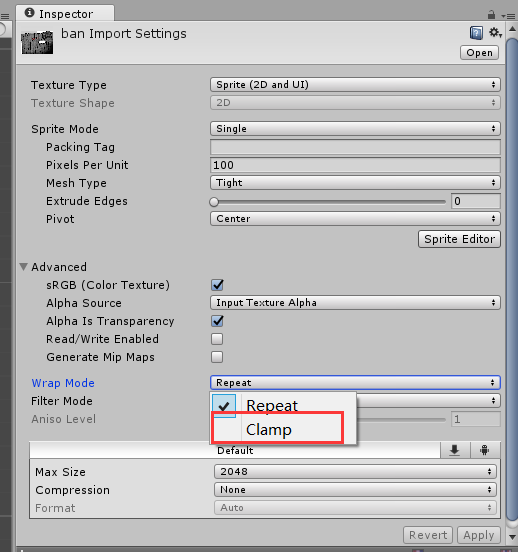Click the Pixels Per Unit field
Image resolution: width=518 pixels, height=552 pixels.
355,165
